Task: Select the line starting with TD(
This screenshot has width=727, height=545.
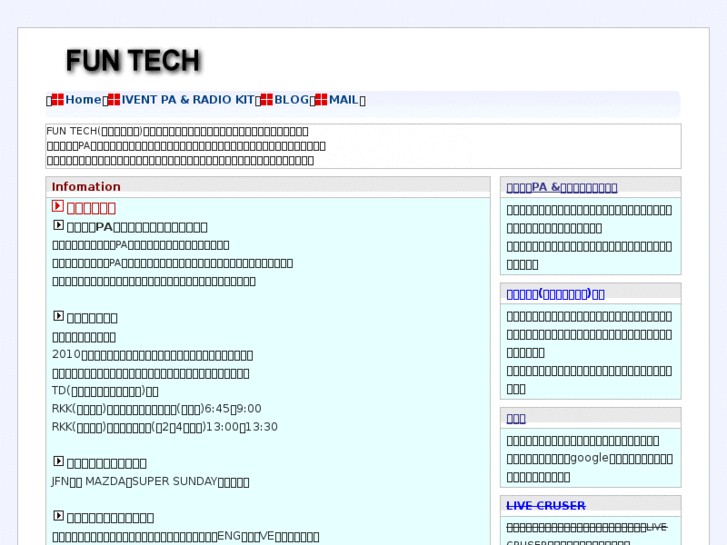Action: coord(105,391)
